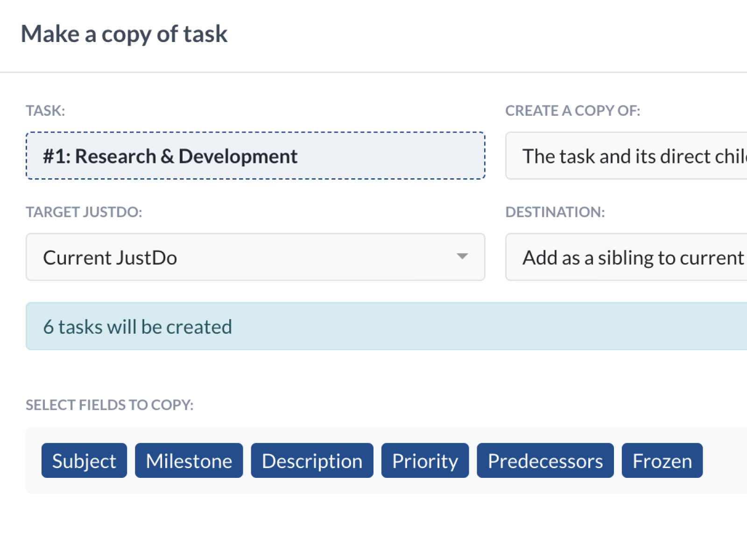Toggle the Predecessors field chip
The height and width of the screenshot is (560, 747).
pyautogui.click(x=545, y=461)
